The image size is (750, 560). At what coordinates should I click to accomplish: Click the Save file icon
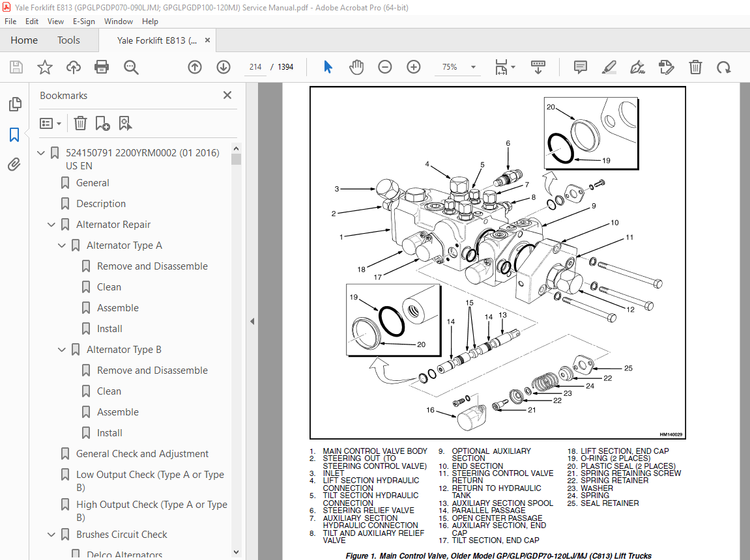16,67
